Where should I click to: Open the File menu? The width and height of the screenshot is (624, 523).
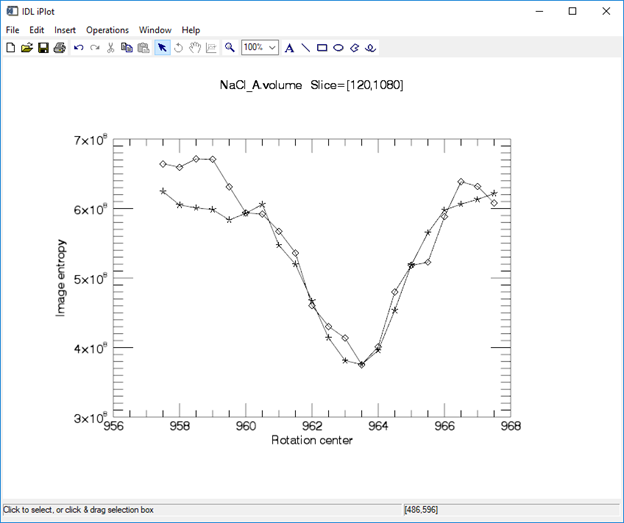point(12,30)
